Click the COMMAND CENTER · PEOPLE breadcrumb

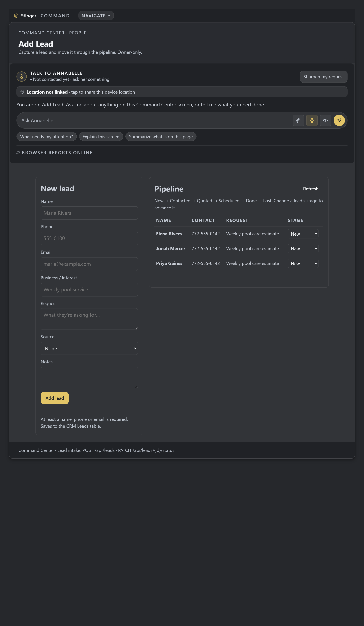(52, 33)
